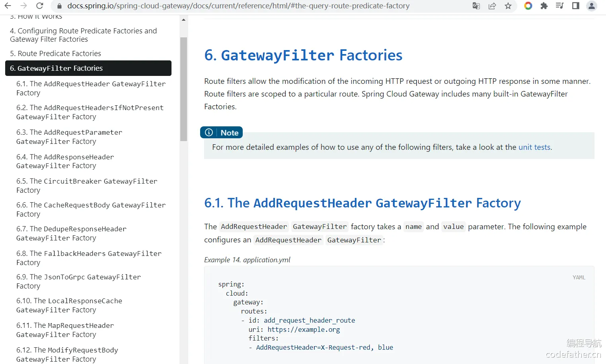The height and width of the screenshot is (364, 606).
Task: Open the Extensions puzzle menu
Action: click(x=544, y=6)
